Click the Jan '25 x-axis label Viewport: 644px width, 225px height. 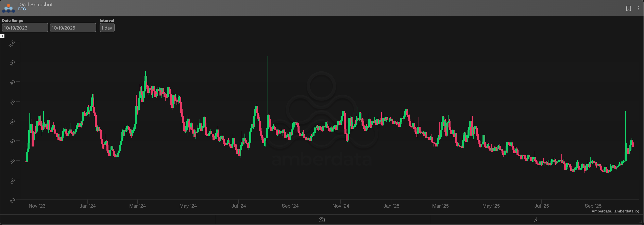391,206
